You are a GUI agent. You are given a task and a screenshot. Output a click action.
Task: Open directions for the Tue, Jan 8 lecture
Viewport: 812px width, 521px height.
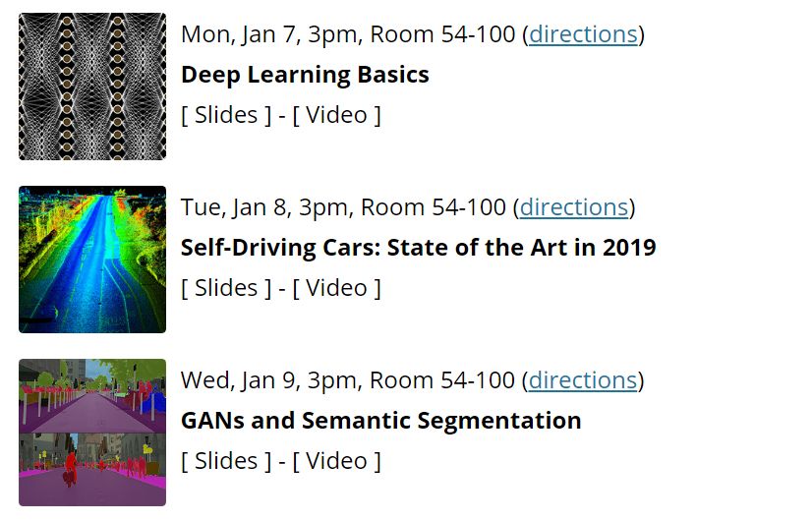pos(574,207)
